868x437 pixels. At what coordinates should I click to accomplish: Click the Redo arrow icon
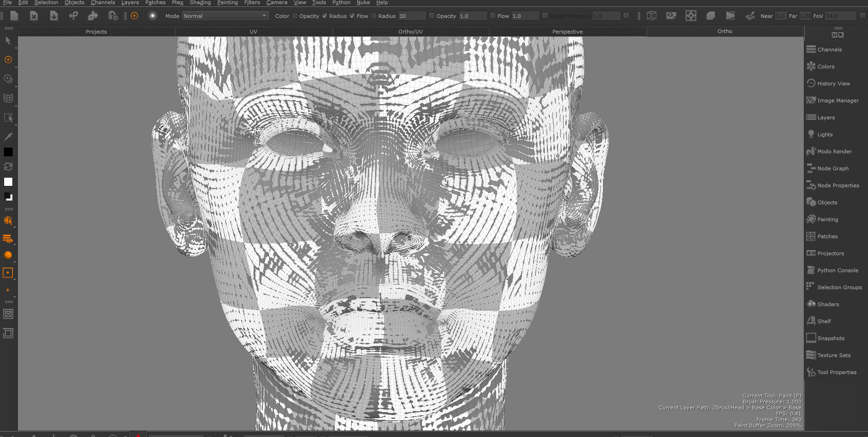pos(93,16)
